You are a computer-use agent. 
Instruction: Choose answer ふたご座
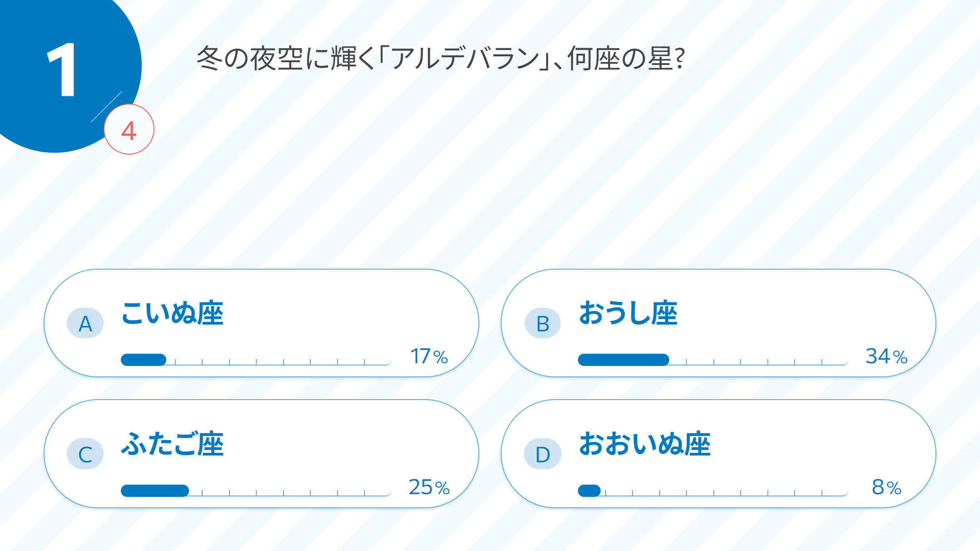[173, 444]
